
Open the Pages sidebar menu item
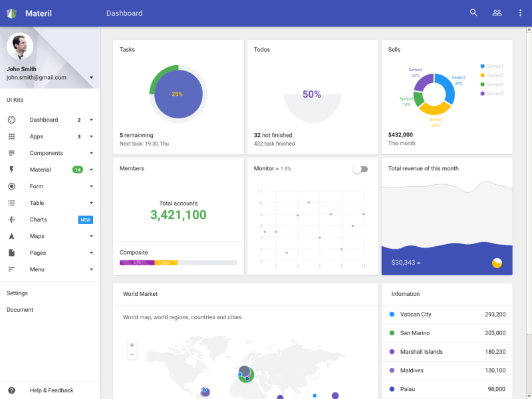[38, 253]
